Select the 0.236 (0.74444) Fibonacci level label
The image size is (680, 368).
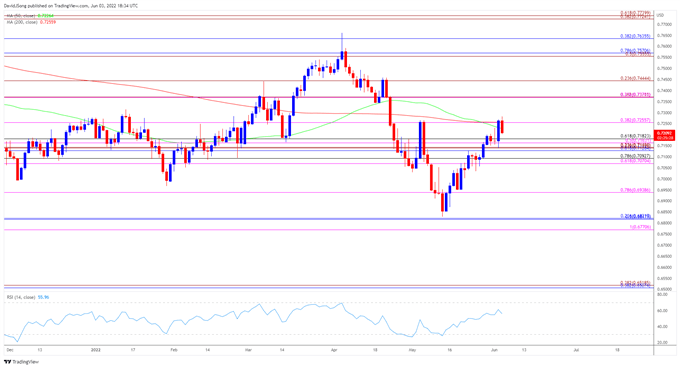(x=636, y=78)
